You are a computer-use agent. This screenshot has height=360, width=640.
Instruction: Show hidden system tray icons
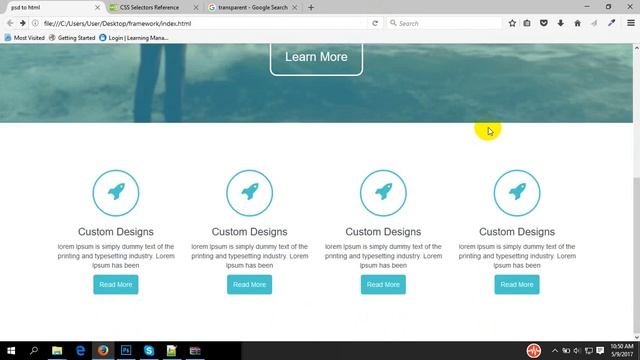[x=554, y=351]
